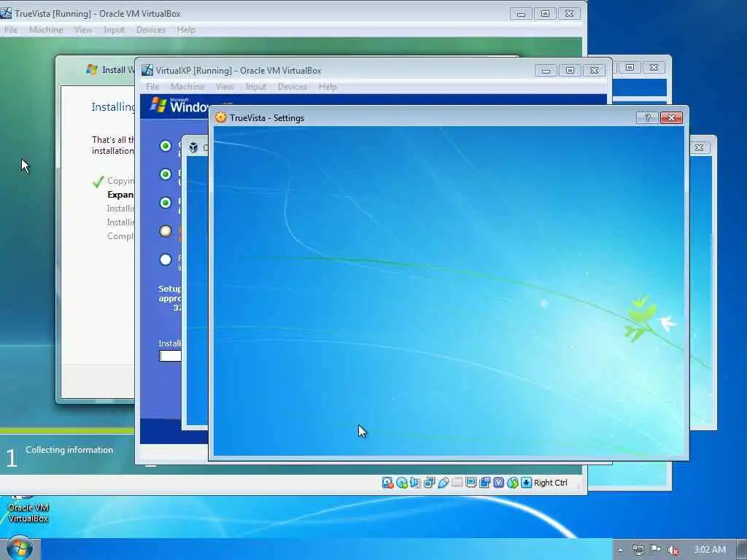Click XP setup installation progress bar
This screenshot has height=560, width=747.
coord(170,356)
